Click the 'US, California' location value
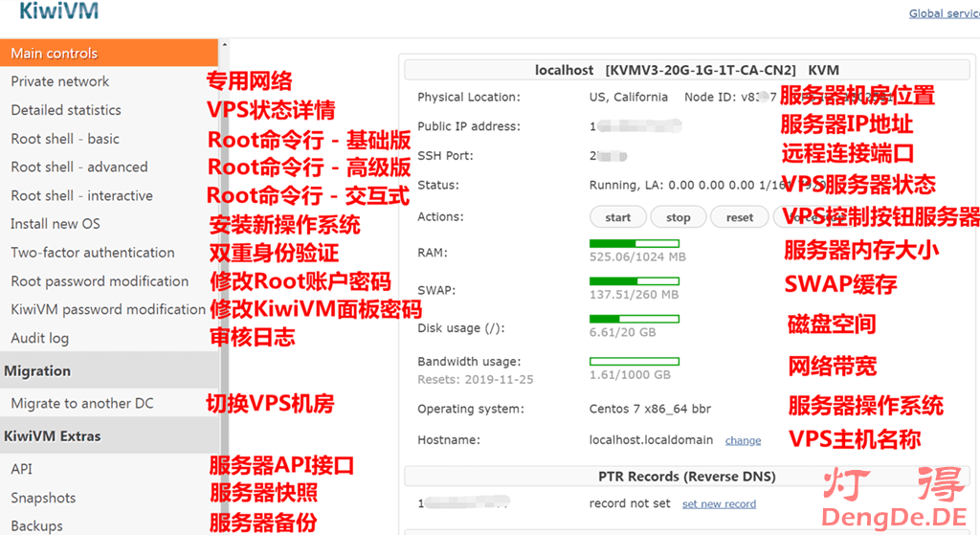980x535 pixels. 628,97
